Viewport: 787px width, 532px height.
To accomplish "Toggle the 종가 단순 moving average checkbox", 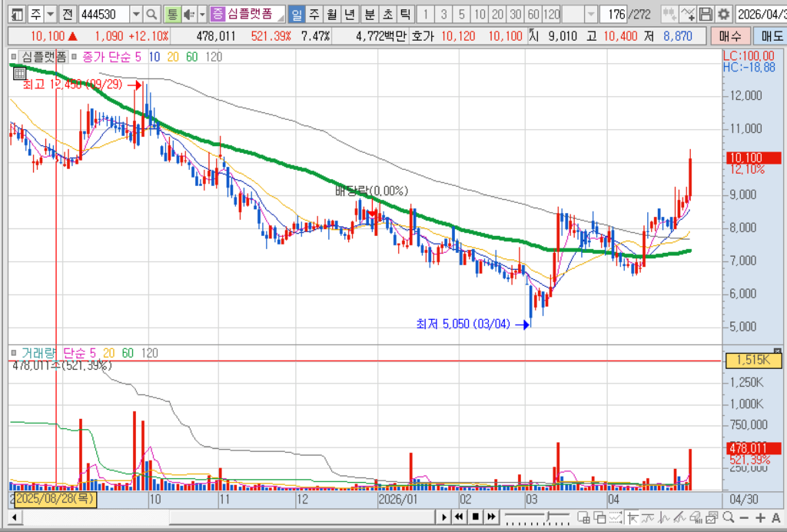I will [x=75, y=57].
